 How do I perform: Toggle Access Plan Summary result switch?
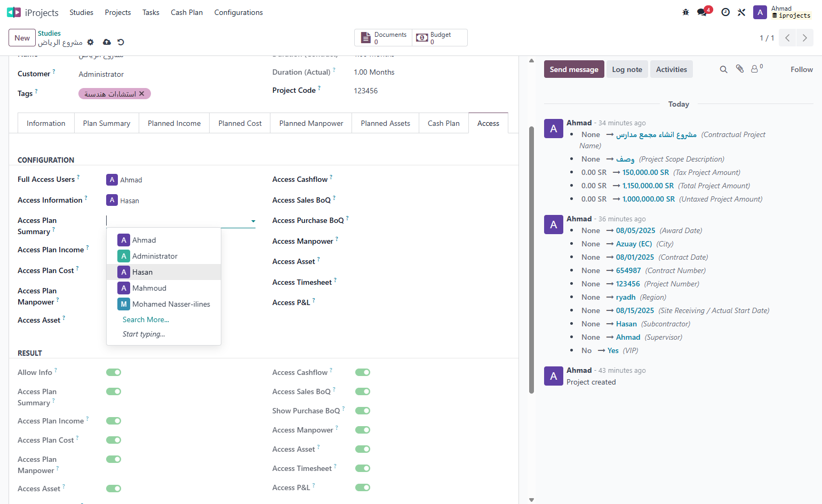[114, 391]
